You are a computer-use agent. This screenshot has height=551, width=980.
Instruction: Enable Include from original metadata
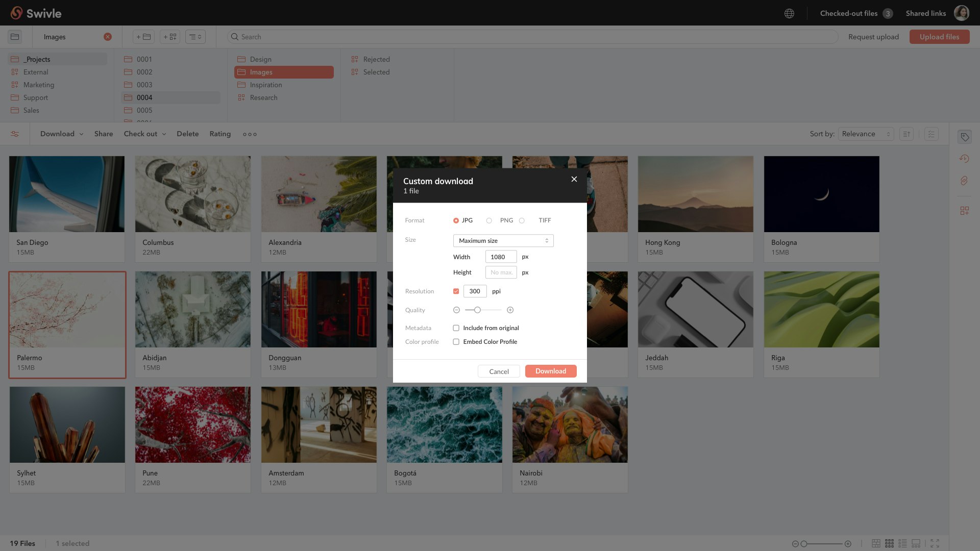[456, 328]
